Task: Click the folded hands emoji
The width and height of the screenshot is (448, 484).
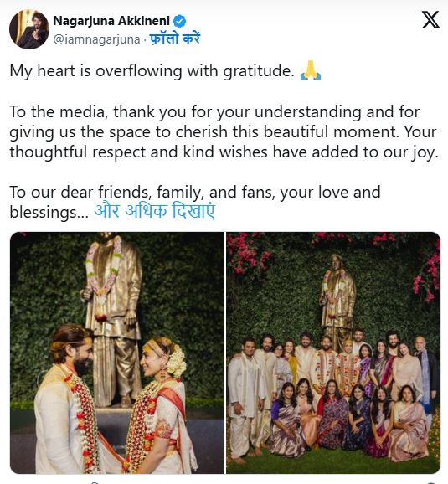Action: (x=311, y=70)
